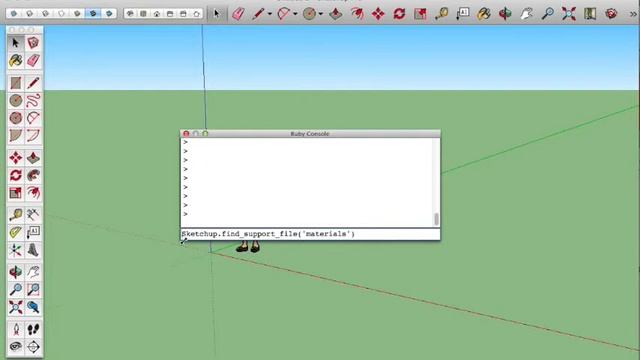Image resolution: width=640 pixels, height=360 pixels.
Task: Open Circle shape dropdown arrow in top toolbar
Action: click(x=320, y=14)
